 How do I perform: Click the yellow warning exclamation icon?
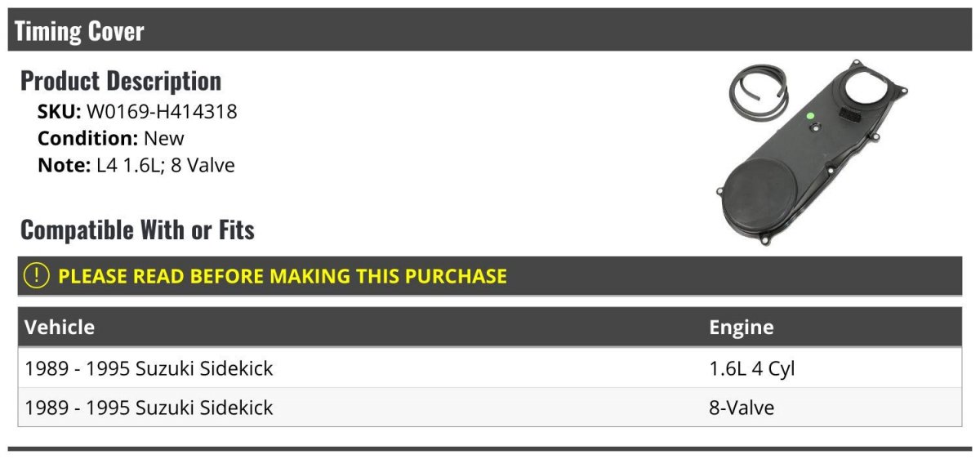[x=37, y=276]
